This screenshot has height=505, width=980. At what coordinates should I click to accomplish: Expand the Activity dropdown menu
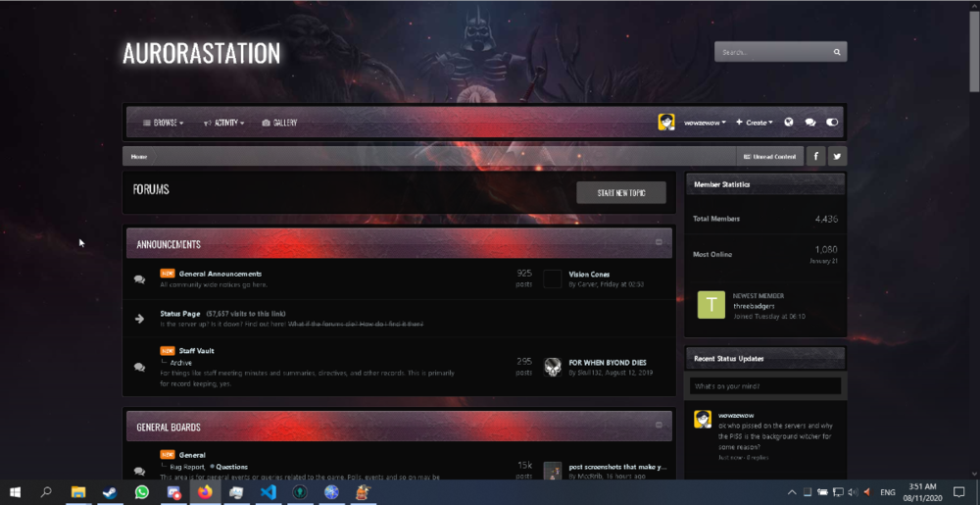pos(224,123)
